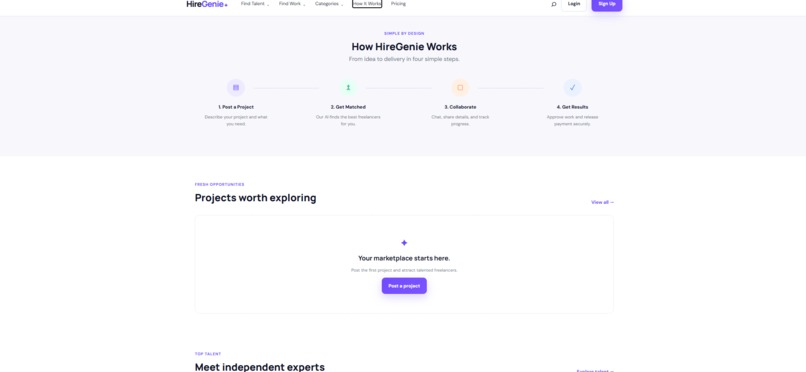Open the View all projects link
The image size is (806, 372).
pyautogui.click(x=602, y=202)
